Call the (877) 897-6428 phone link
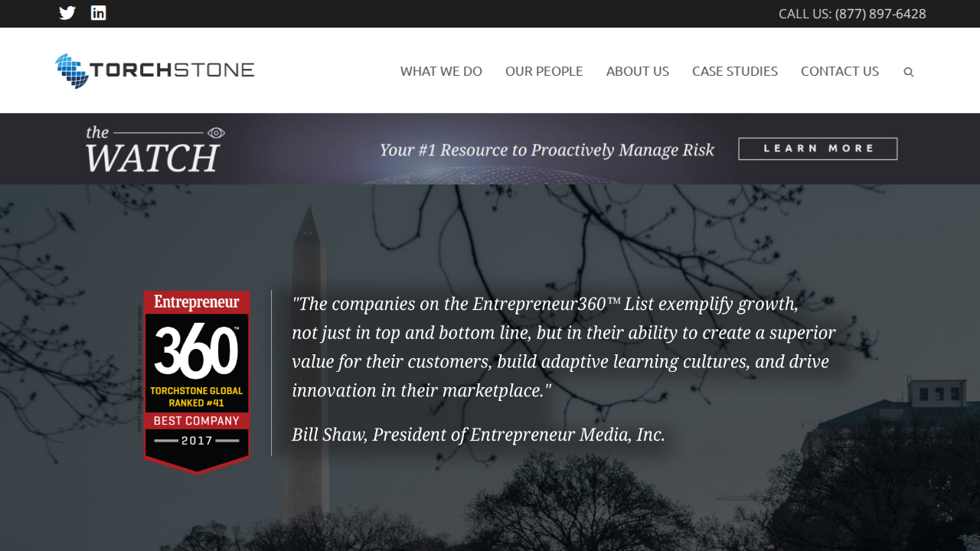Viewport: 980px width, 551px height. coord(880,14)
